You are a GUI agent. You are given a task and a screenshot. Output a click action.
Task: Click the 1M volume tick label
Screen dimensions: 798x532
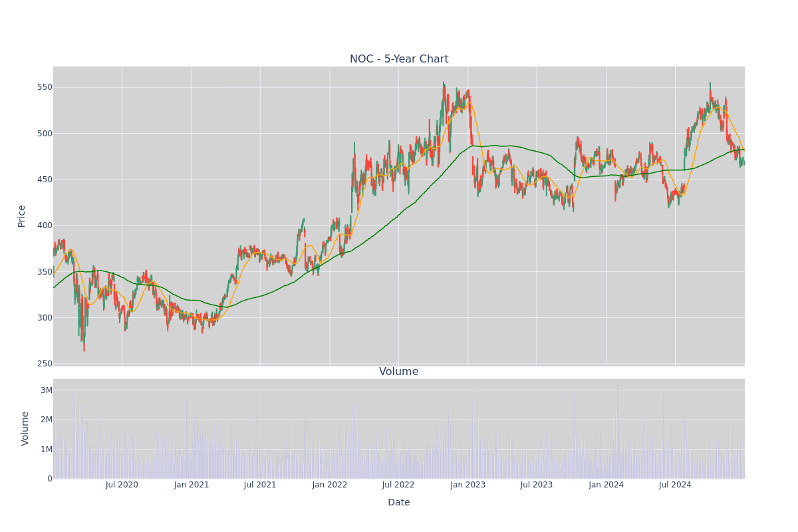coord(46,450)
